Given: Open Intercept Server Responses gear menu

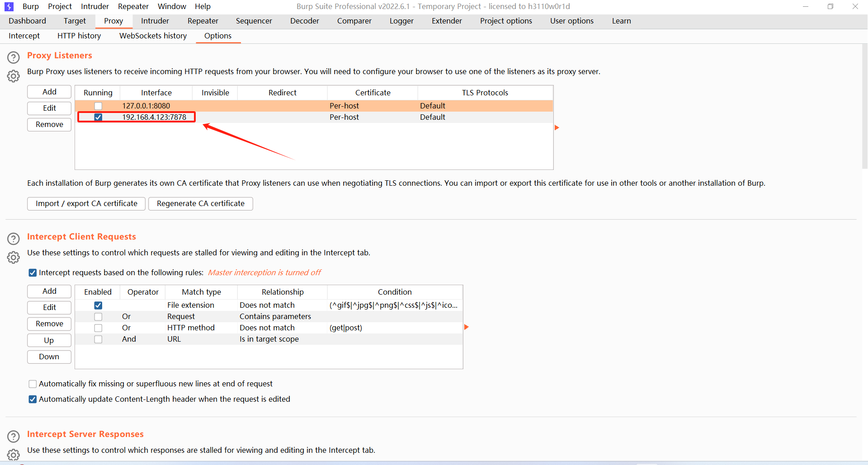Looking at the screenshot, I should tap(14, 454).
